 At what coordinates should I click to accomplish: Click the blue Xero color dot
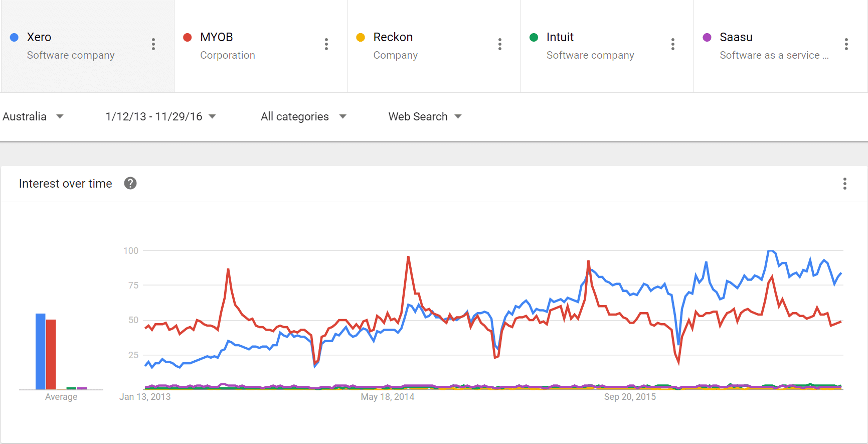(x=15, y=37)
